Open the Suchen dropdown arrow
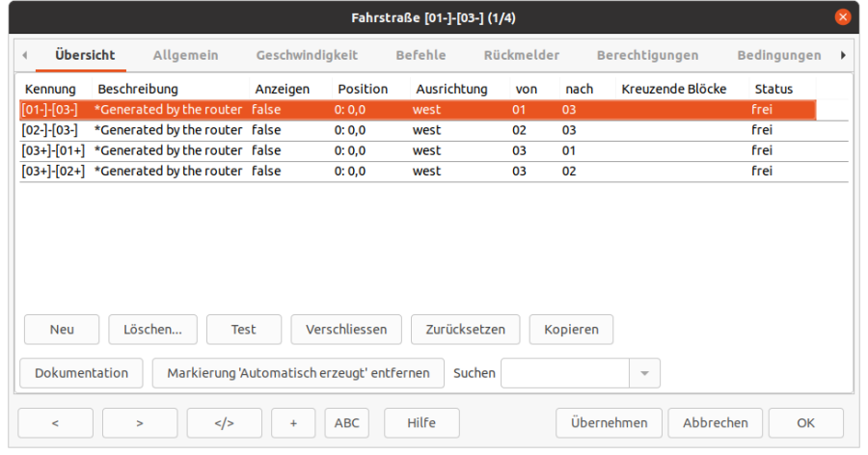 (644, 373)
